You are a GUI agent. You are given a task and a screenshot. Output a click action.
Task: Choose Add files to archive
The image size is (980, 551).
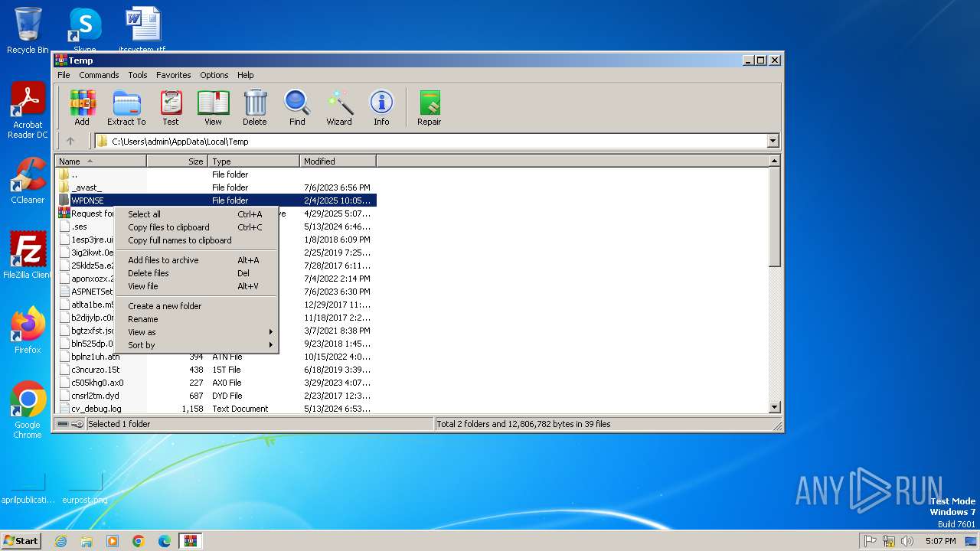point(196,260)
